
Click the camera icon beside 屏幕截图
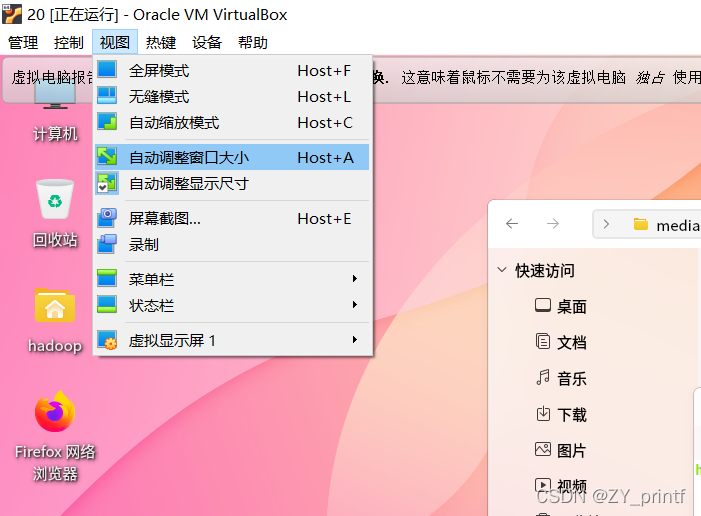click(107, 218)
